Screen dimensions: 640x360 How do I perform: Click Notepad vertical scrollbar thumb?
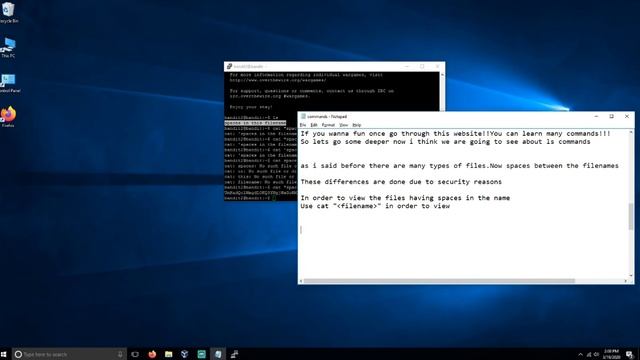(x=631, y=216)
